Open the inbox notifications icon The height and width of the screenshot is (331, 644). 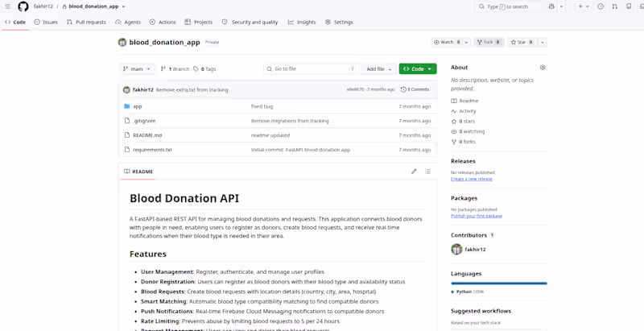642,6
